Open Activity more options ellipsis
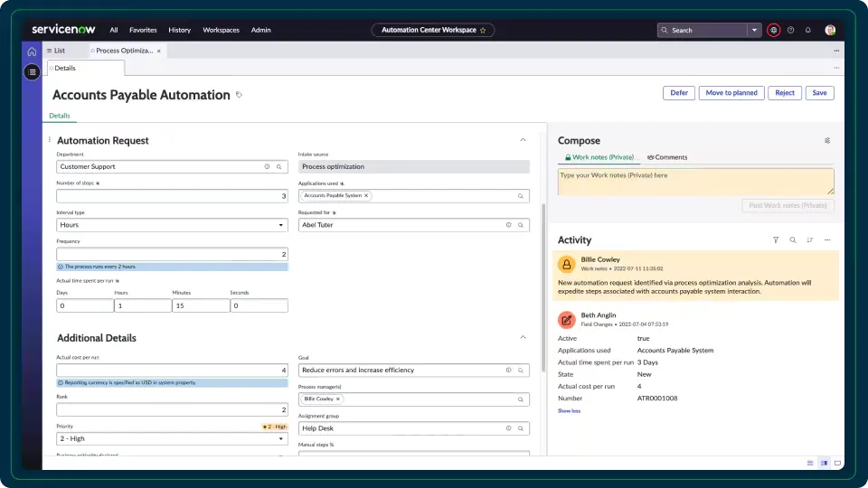Image resolution: width=868 pixels, height=488 pixels. pos(827,240)
